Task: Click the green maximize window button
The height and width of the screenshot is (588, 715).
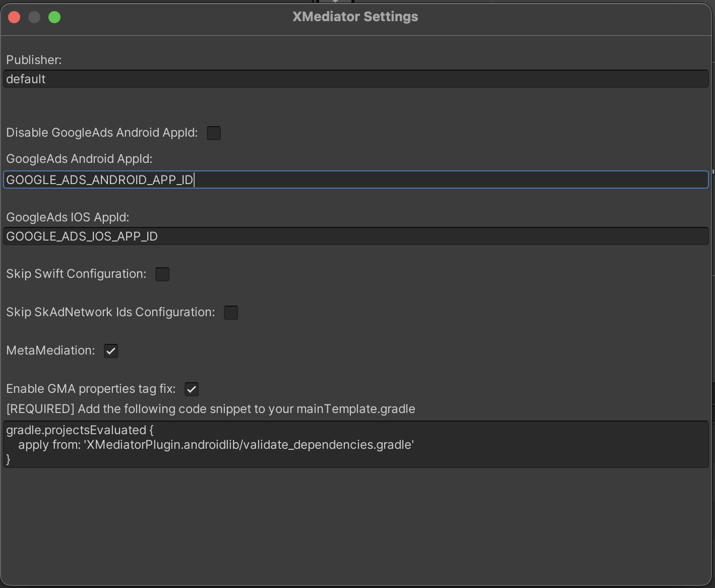Action: coord(54,17)
